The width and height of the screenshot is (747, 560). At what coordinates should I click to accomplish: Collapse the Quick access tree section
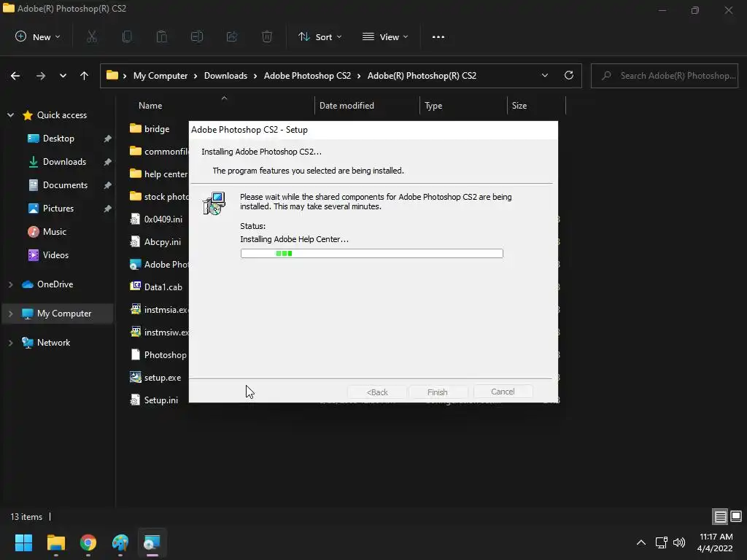[x=10, y=114]
